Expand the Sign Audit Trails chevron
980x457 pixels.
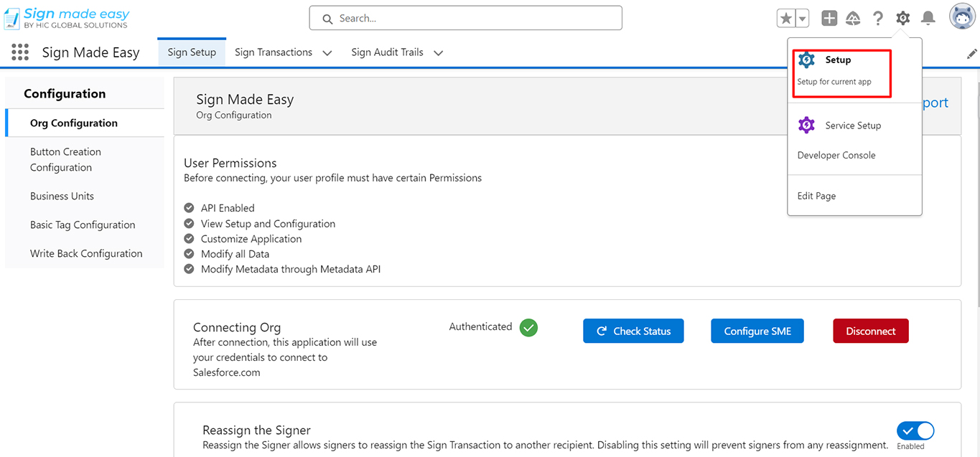click(x=439, y=53)
